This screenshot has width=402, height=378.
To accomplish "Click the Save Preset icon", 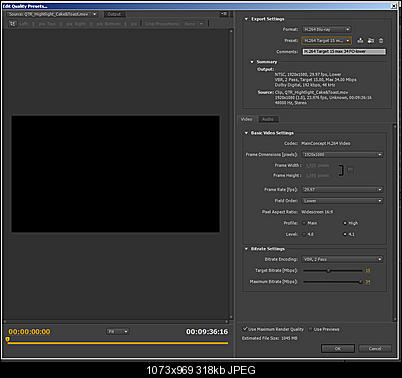I will click(360, 40).
